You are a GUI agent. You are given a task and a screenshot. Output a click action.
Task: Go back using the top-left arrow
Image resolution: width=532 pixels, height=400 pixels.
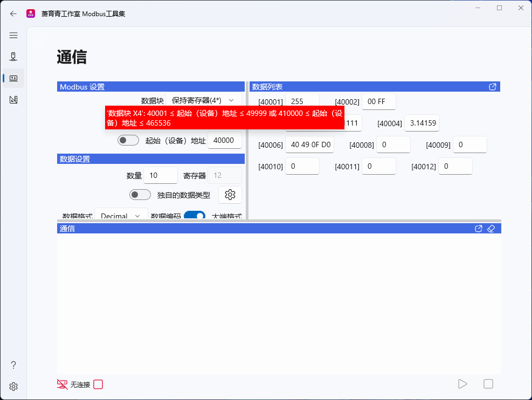[x=13, y=14]
